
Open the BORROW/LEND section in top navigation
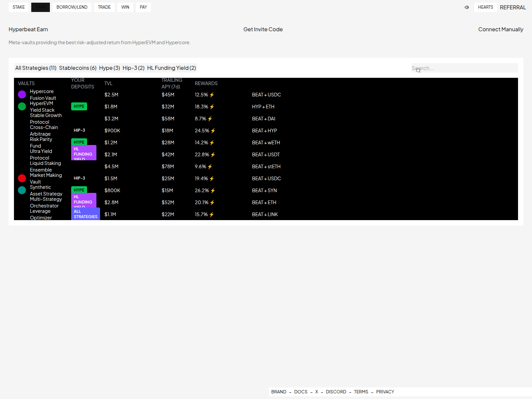pyautogui.click(x=71, y=7)
